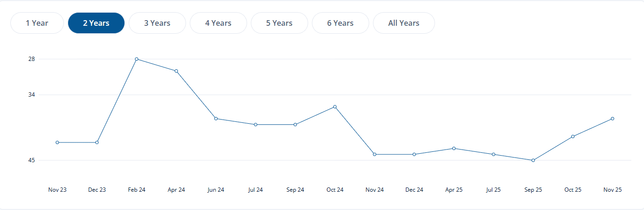Switch to the 3 Years view
Screen dimensions: 644x210
[x=157, y=23]
